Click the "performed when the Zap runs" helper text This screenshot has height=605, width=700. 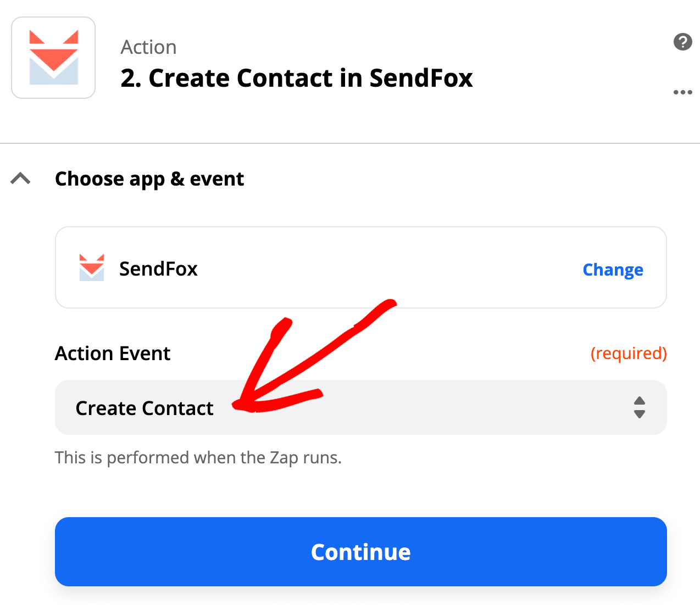click(198, 457)
